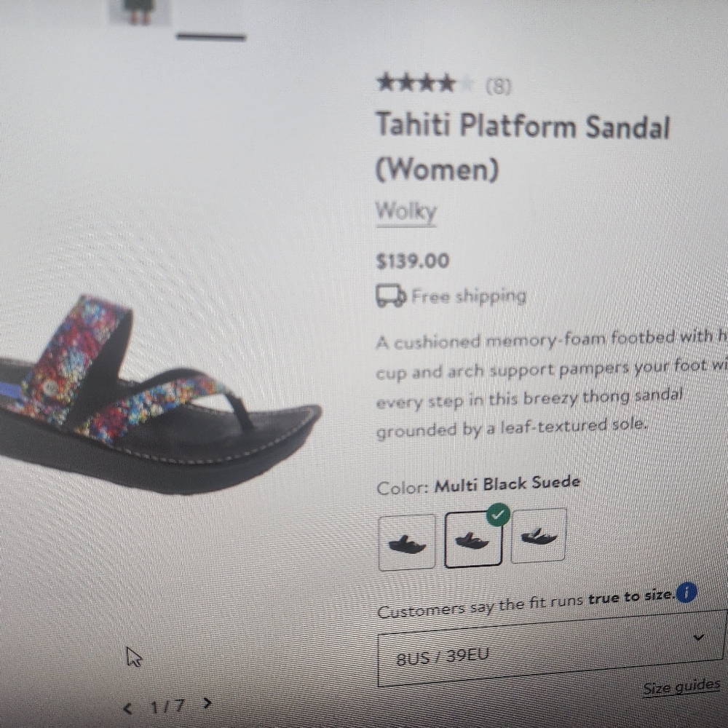Click the info icon next to true to size
Viewport: 728px width, 728px height.
click(x=685, y=593)
